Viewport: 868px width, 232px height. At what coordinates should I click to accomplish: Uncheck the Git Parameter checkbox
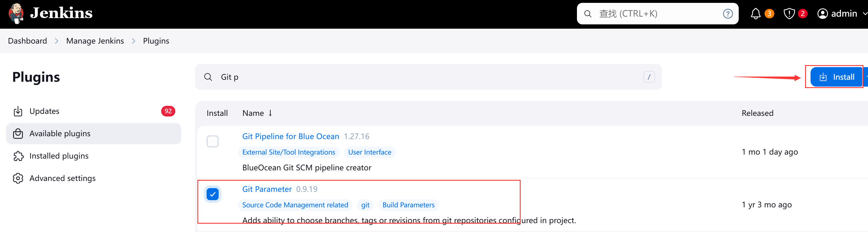[x=212, y=194]
